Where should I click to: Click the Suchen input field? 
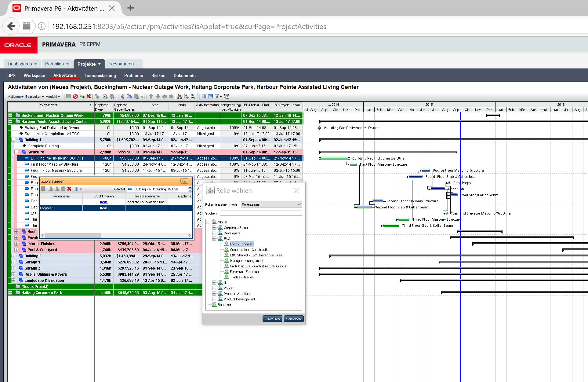[x=261, y=213]
